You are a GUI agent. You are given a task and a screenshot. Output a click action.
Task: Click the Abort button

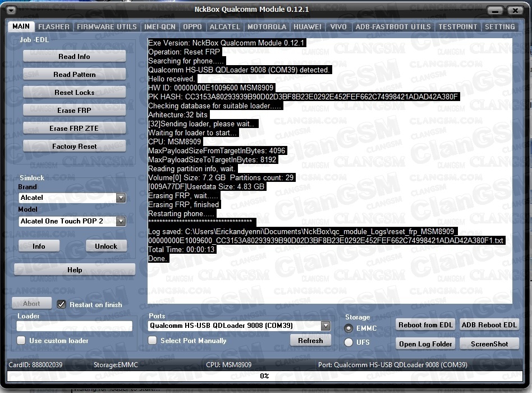click(x=31, y=303)
